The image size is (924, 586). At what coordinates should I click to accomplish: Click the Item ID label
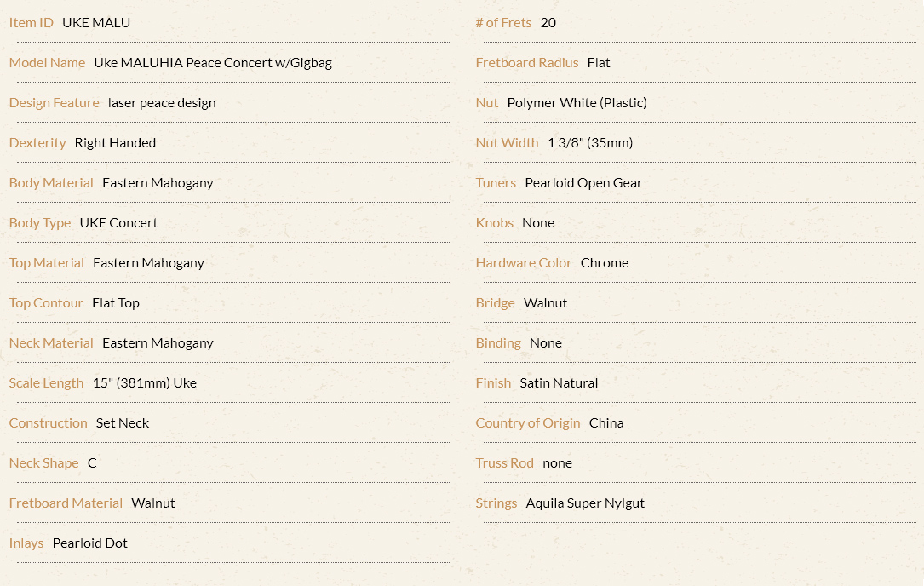32,23
